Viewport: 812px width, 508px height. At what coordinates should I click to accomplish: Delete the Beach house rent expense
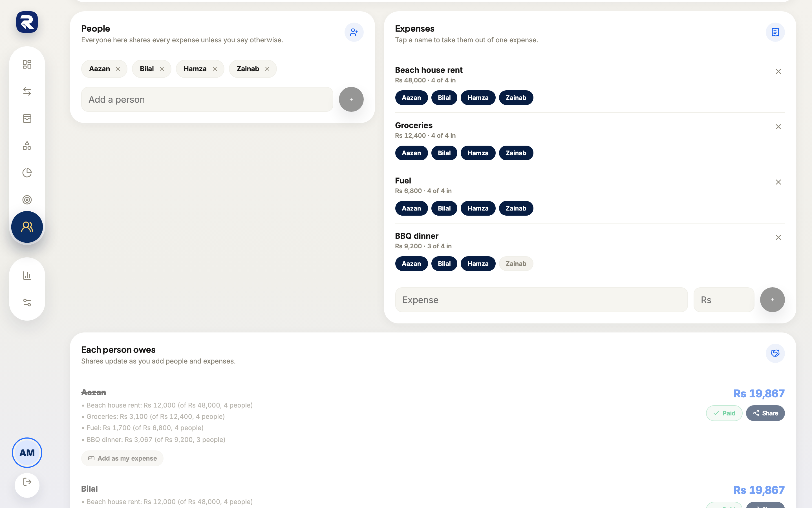(778, 72)
